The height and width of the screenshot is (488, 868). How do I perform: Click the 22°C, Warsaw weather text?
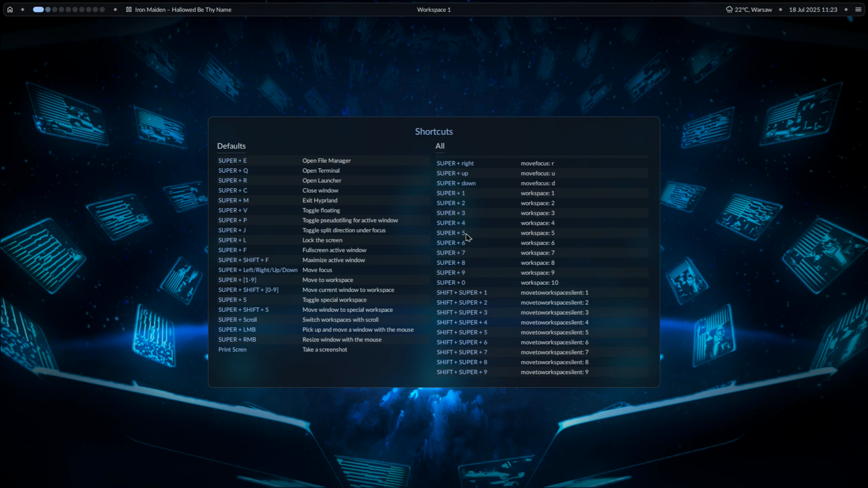click(x=753, y=9)
